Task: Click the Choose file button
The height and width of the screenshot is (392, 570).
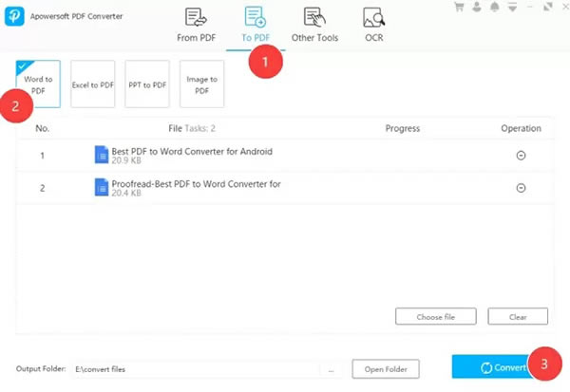Action: pos(435,316)
